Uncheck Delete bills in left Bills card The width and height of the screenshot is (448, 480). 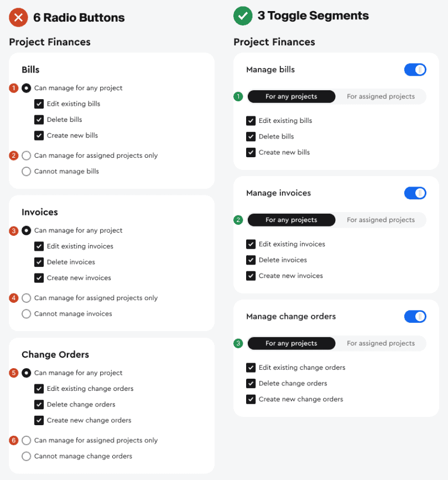[39, 120]
